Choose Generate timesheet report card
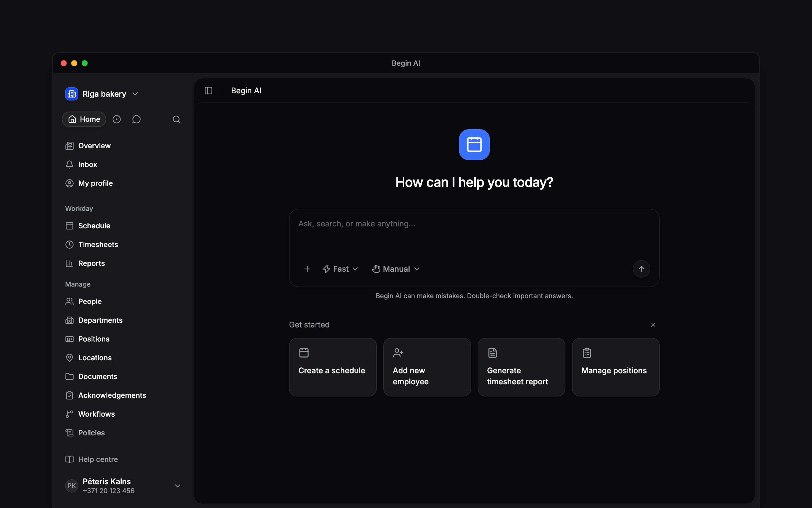The height and width of the screenshot is (508, 812). coord(521,367)
